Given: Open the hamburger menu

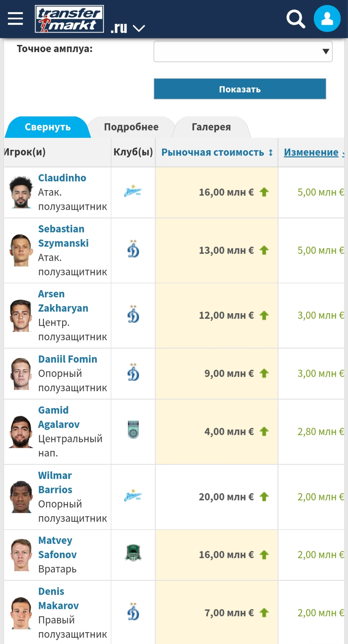Looking at the screenshot, I should point(15,19).
